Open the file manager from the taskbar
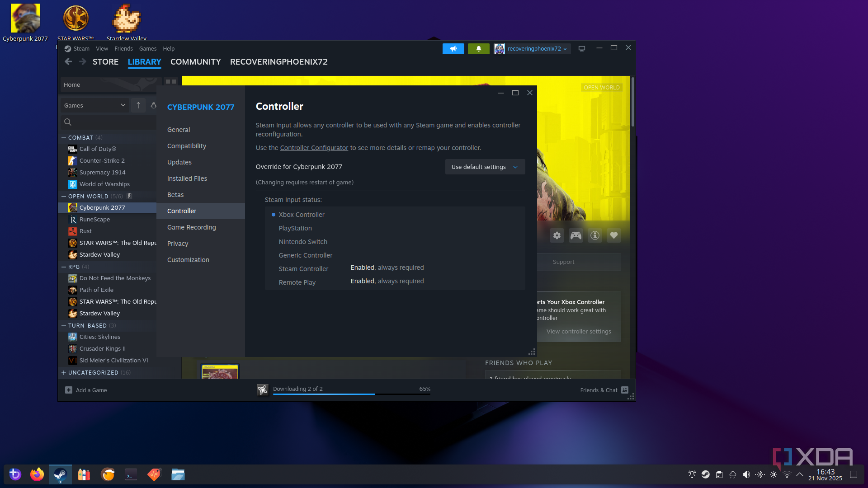868x488 pixels. (178, 474)
